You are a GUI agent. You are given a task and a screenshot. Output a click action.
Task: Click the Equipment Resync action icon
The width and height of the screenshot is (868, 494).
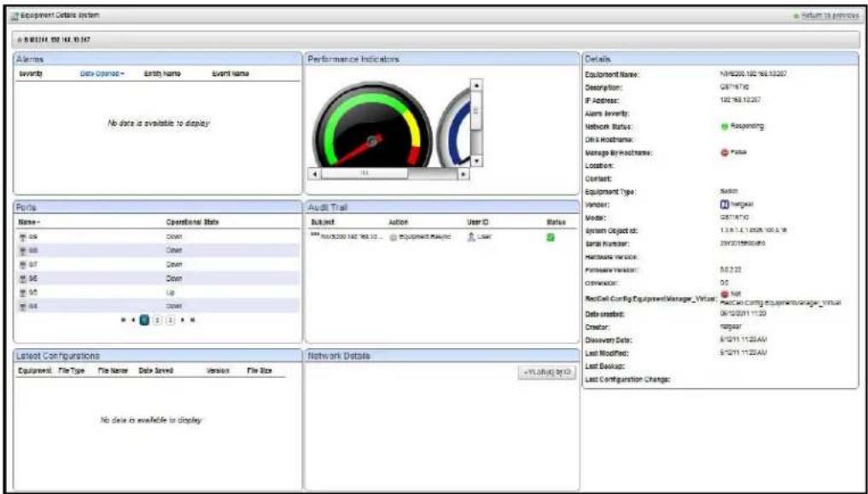(x=393, y=237)
